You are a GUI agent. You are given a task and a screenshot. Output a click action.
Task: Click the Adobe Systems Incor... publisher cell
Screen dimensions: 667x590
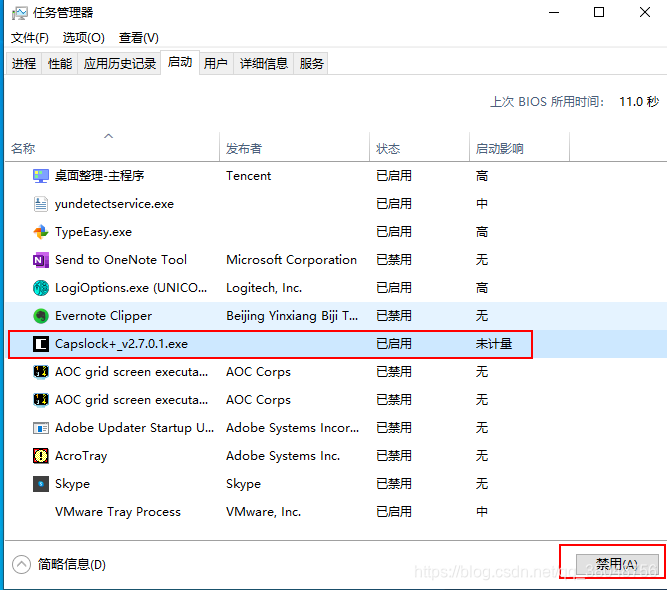(x=293, y=428)
